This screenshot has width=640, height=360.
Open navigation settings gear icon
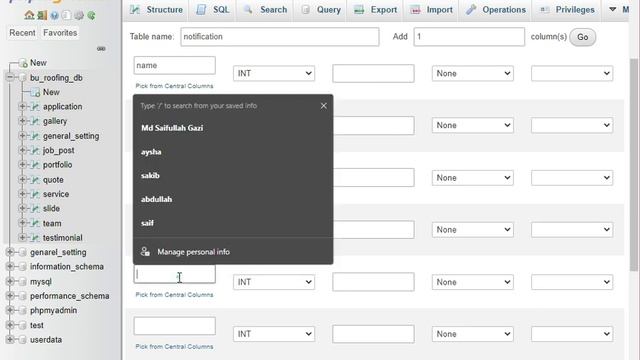[x=79, y=16]
